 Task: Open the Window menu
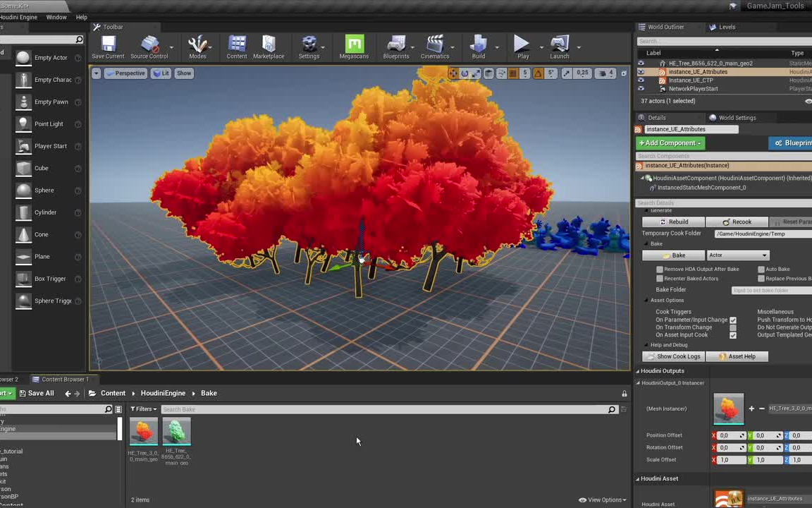pos(56,17)
